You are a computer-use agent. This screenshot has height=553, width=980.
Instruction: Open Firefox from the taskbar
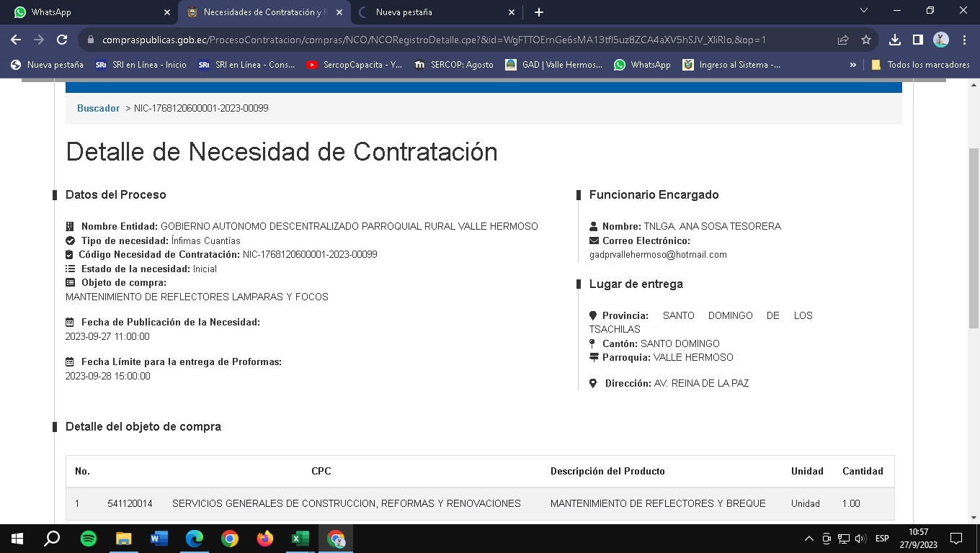pyautogui.click(x=265, y=539)
